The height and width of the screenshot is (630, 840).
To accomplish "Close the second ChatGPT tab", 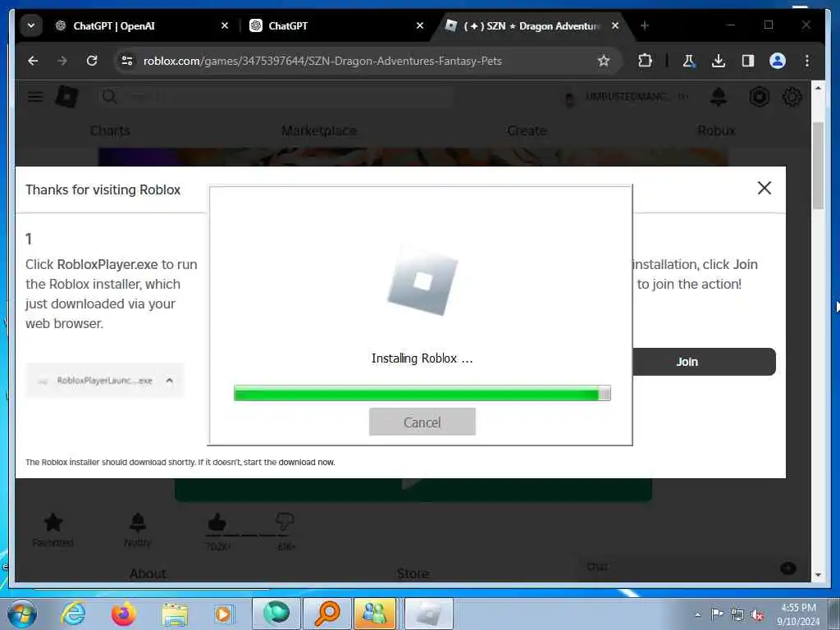I will pos(420,25).
